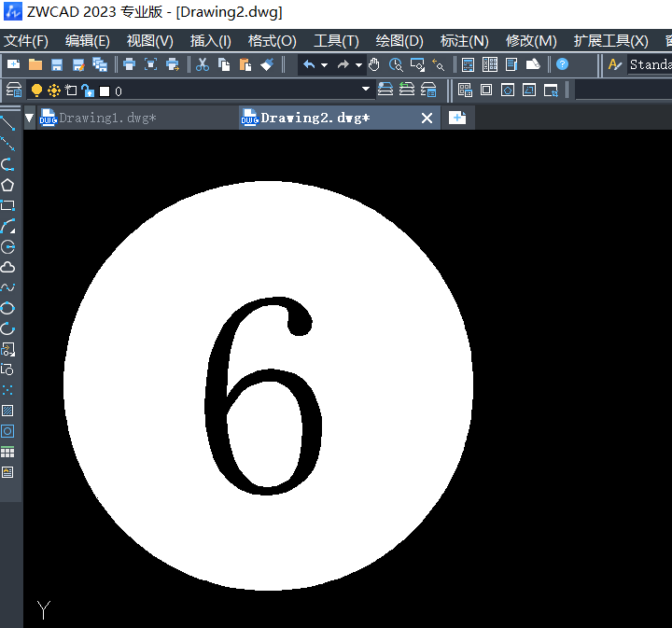Open the 工具(T) menu
The width and height of the screenshot is (672, 628).
[x=336, y=41]
